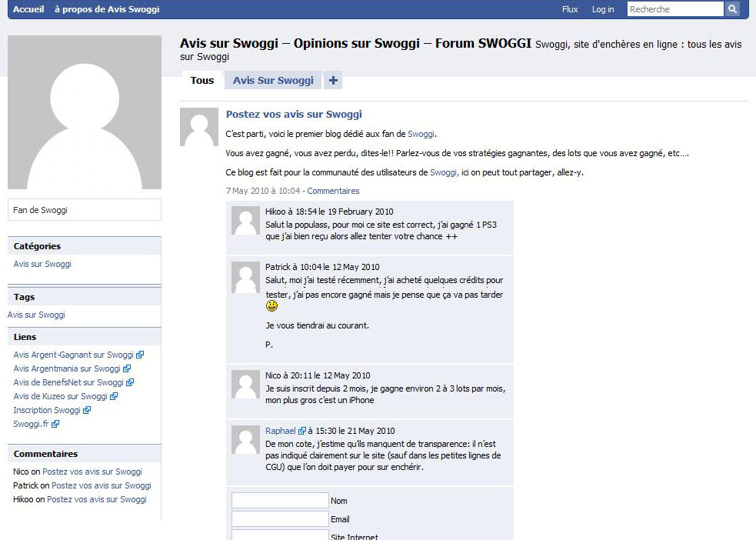Click the smiley emoticon in Patrick's comment

[272, 305]
